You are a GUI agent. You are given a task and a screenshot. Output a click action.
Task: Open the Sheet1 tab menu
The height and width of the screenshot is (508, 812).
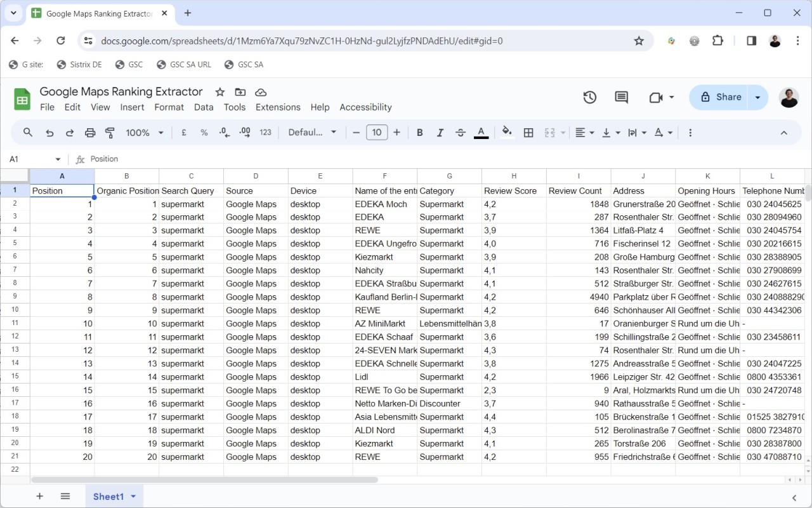pos(133,496)
